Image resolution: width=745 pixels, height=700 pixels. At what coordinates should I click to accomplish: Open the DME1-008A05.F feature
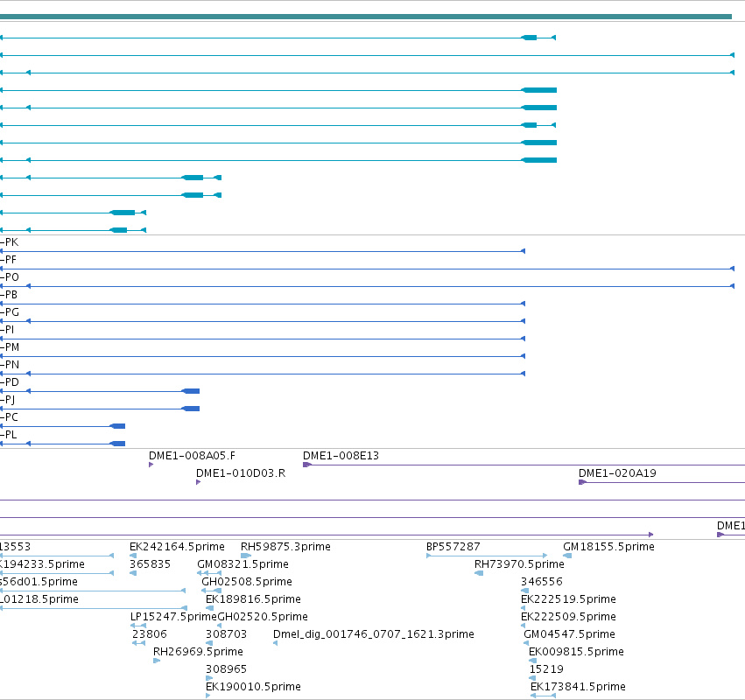(192, 456)
